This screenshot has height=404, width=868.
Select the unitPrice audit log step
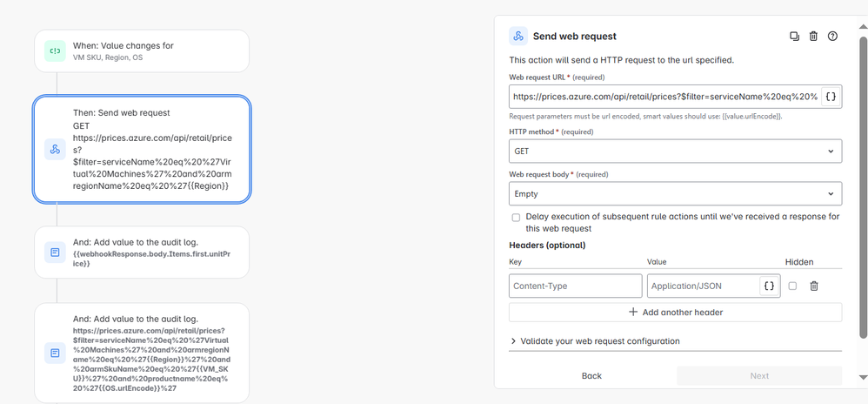pyautogui.click(x=142, y=252)
